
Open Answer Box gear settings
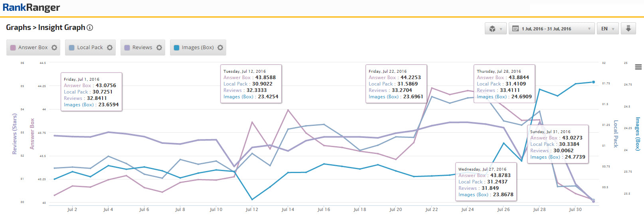click(54, 48)
